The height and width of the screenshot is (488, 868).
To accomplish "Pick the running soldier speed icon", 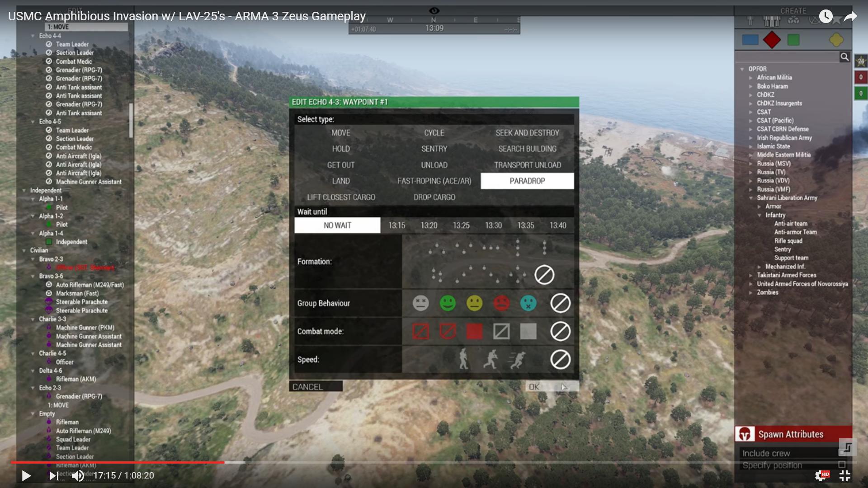I will (x=491, y=360).
